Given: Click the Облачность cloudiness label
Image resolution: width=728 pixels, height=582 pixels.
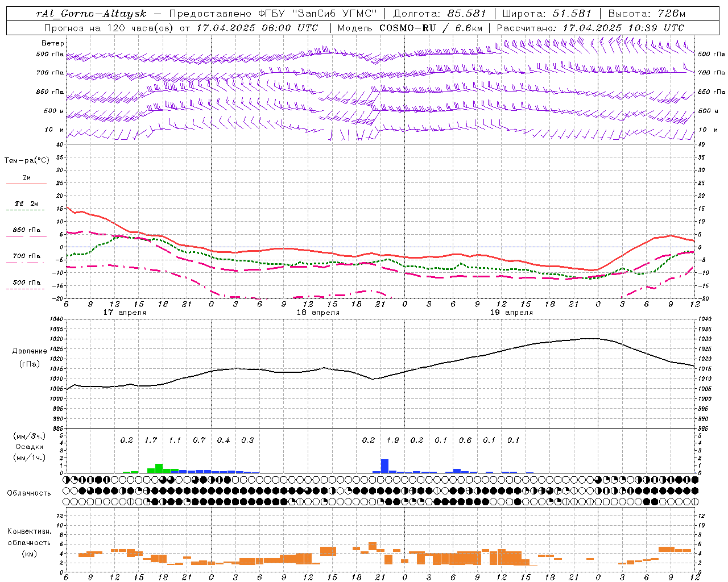Looking at the screenshot, I should [x=29, y=493].
